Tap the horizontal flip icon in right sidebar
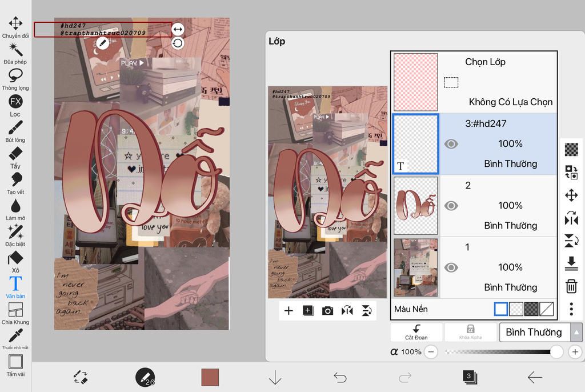 click(571, 218)
